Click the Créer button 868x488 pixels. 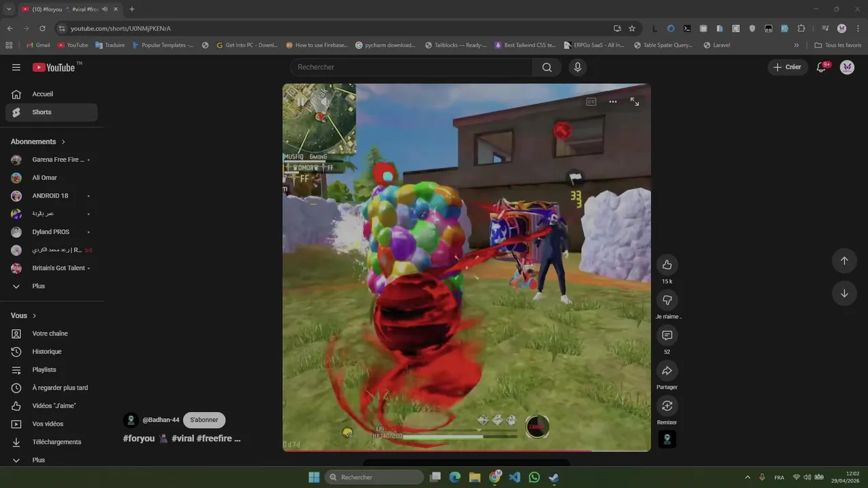787,67
